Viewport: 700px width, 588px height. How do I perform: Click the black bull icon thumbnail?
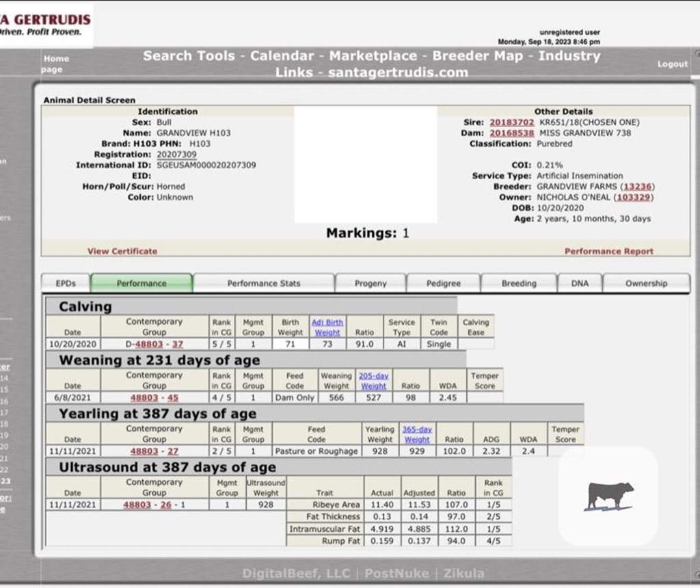click(x=609, y=496)
